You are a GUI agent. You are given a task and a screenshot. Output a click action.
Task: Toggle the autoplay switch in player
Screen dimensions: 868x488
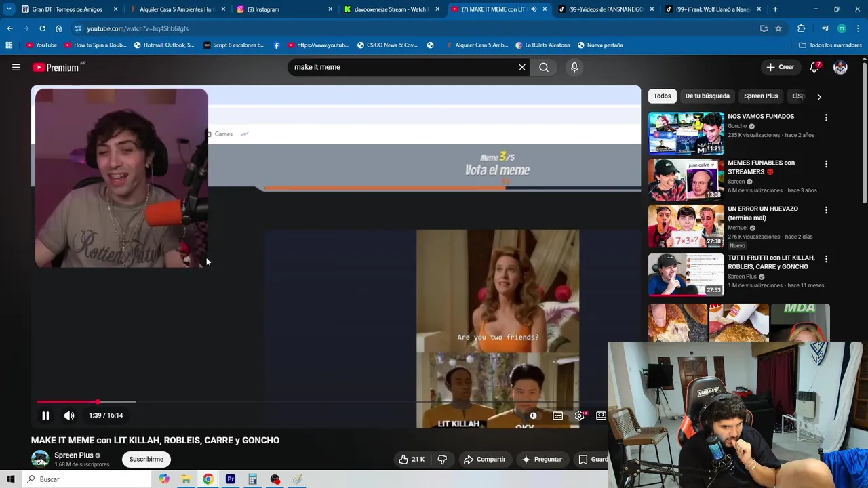click(x=534, y=415)
